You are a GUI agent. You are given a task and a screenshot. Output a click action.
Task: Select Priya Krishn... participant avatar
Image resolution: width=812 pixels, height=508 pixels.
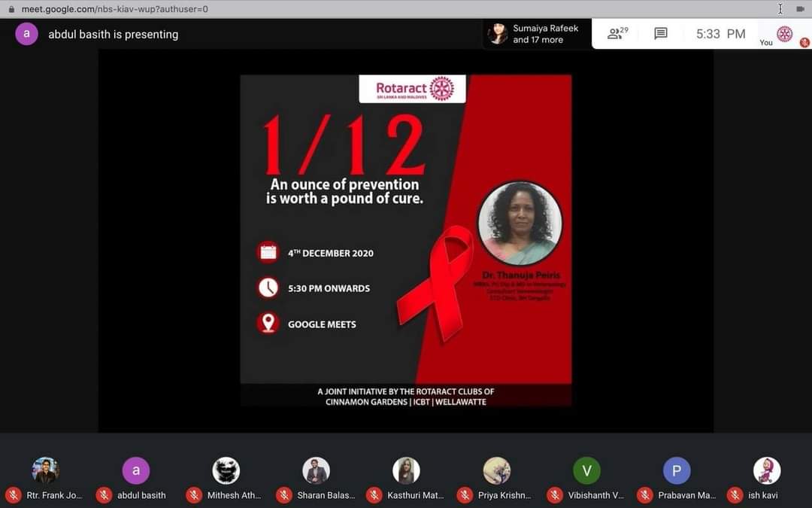click(496, 470)
